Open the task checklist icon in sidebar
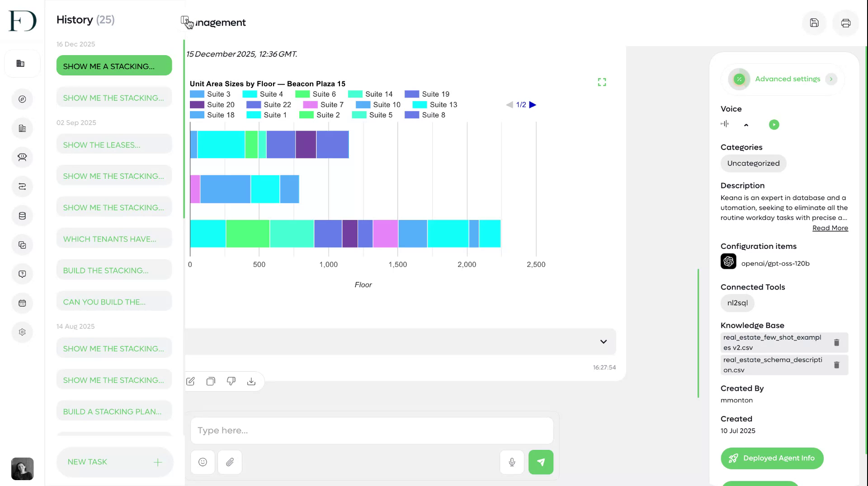This screenshot has width=868, height=486. [22, 245]
